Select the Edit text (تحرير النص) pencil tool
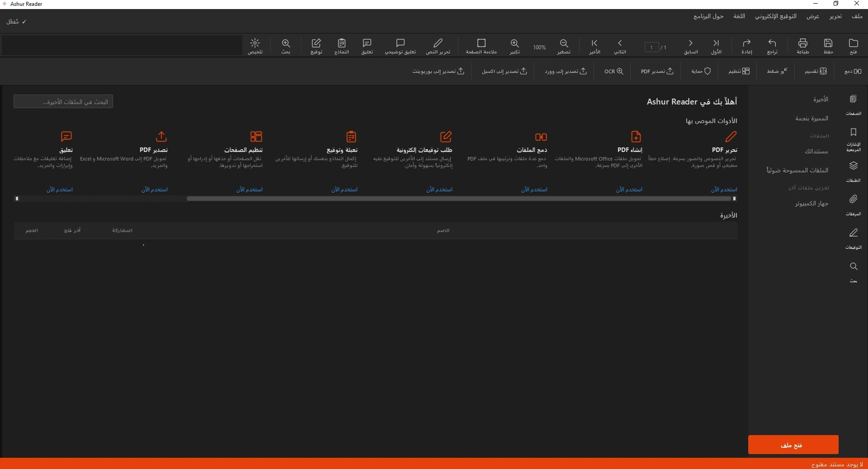Image resolution: width=868 pixels, height=469 pixels. coord(438,43)
